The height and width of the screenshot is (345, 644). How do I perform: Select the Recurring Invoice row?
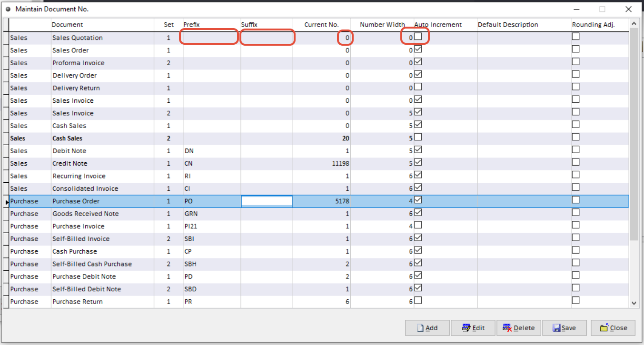click(319, 176)
